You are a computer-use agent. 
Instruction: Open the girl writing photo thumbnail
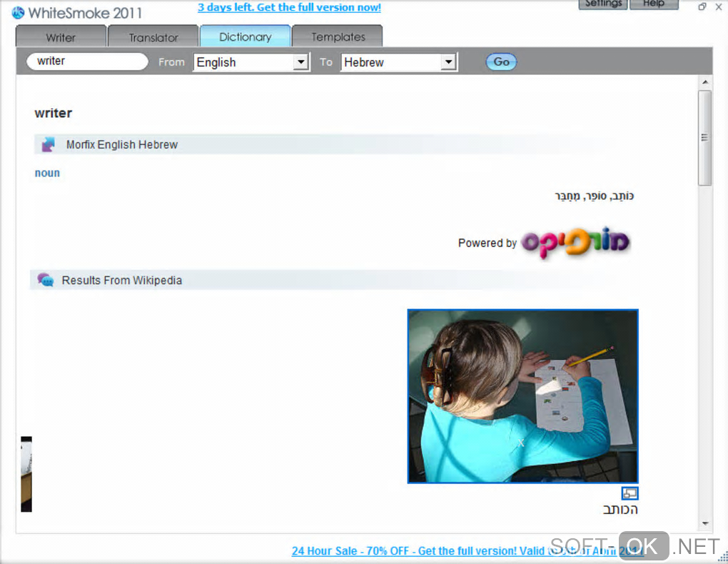tap(522, 396)
